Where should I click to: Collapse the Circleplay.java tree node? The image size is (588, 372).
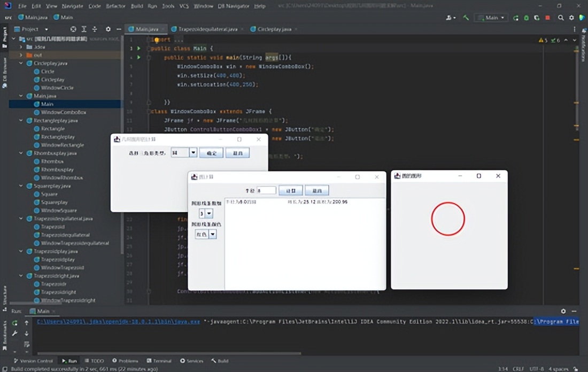click(x=21, y=63)
